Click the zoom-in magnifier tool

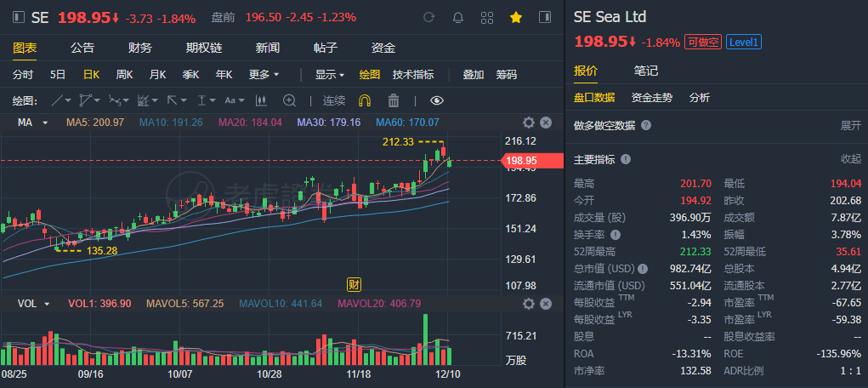coord(290,100)
